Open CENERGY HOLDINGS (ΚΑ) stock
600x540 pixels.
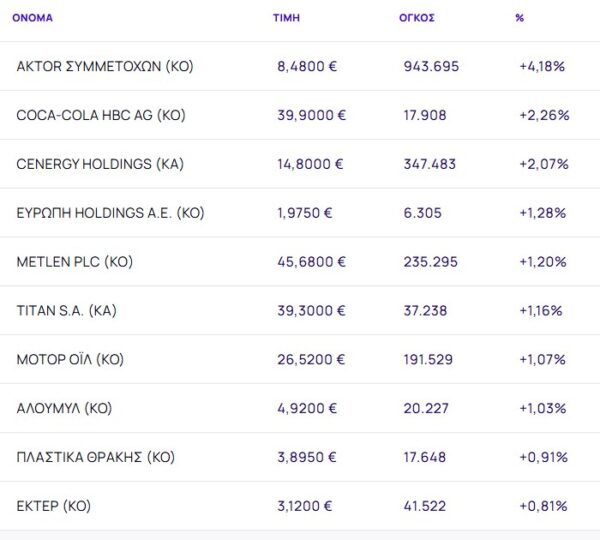pos(100,164)
